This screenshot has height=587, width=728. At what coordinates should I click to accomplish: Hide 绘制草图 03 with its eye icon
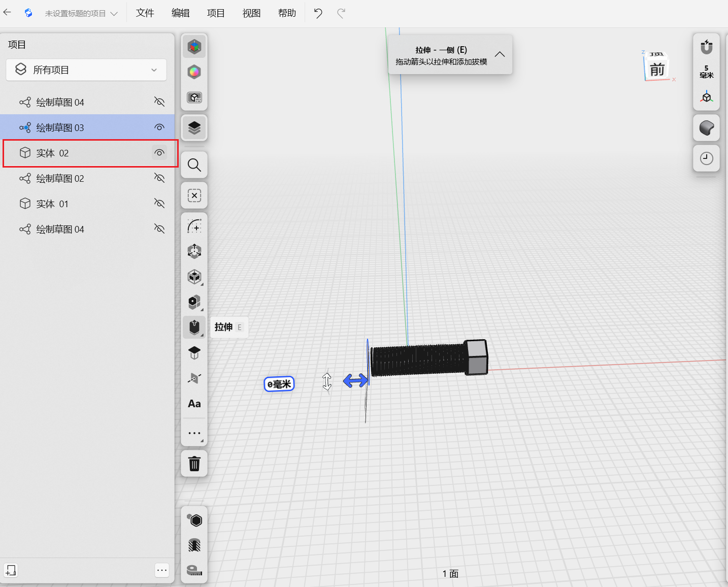pos(159,127)
